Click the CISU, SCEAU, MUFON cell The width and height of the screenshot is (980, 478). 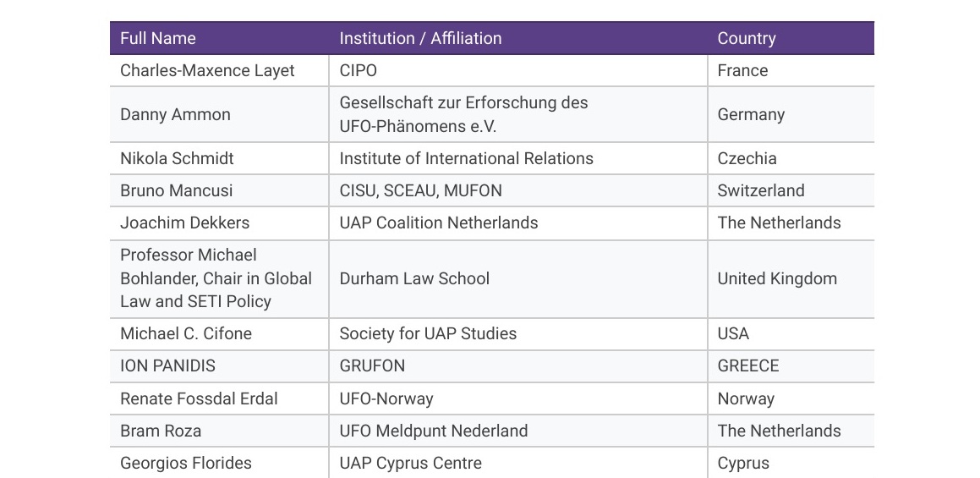tap(420, 190)
